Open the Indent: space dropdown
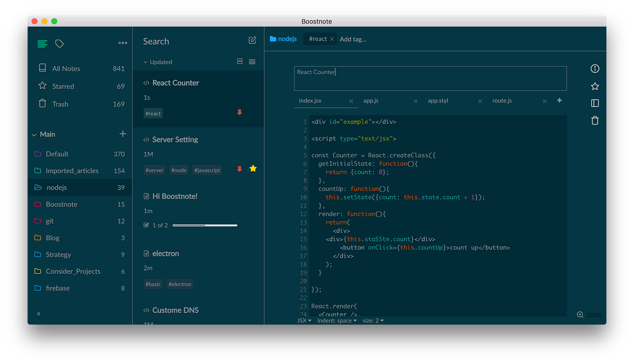Image resolution: width=634 pixels, height=364 pixels. 337,320
